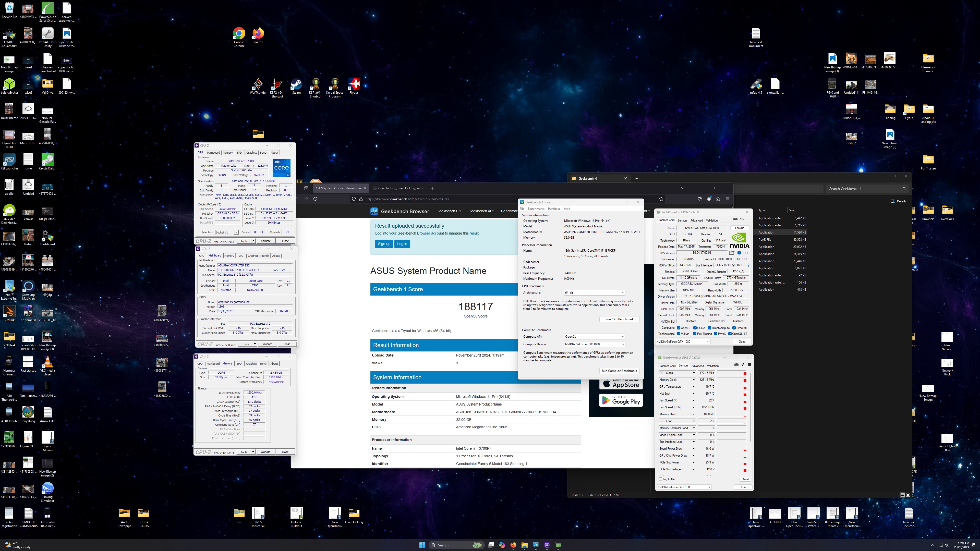Open the VLC media player desktop icon
Screen dimensions: 980x551
coord(47,366)
